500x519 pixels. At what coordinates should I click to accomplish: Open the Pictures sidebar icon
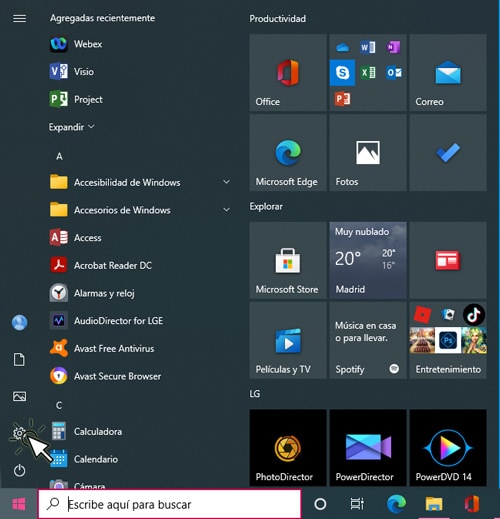tap(19, 396)
